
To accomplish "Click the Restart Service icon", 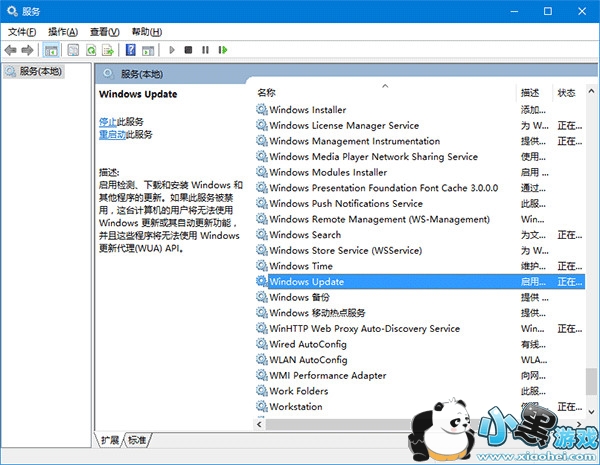I will click(223, 50).
